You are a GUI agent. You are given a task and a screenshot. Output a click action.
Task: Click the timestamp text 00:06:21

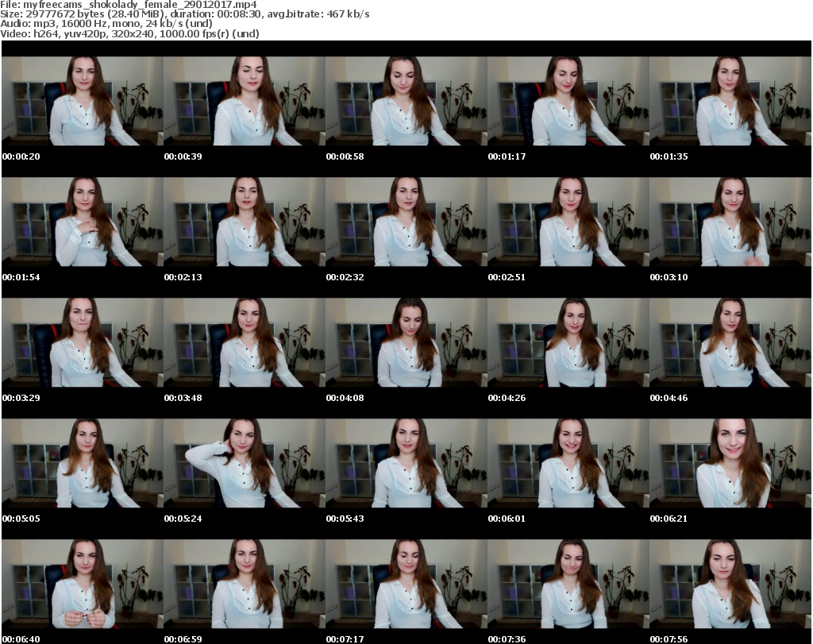669,519
